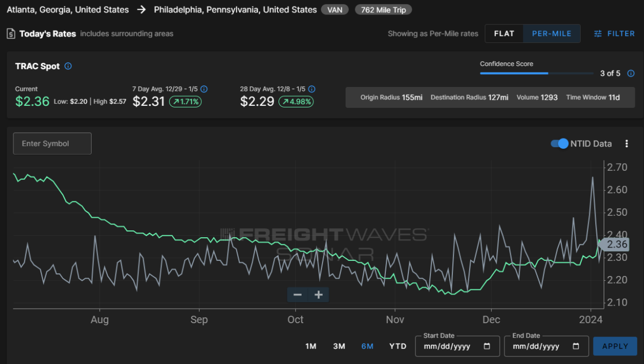644x364 pixels.
Task: Click the APPLY button
Action: pos(615,346)
